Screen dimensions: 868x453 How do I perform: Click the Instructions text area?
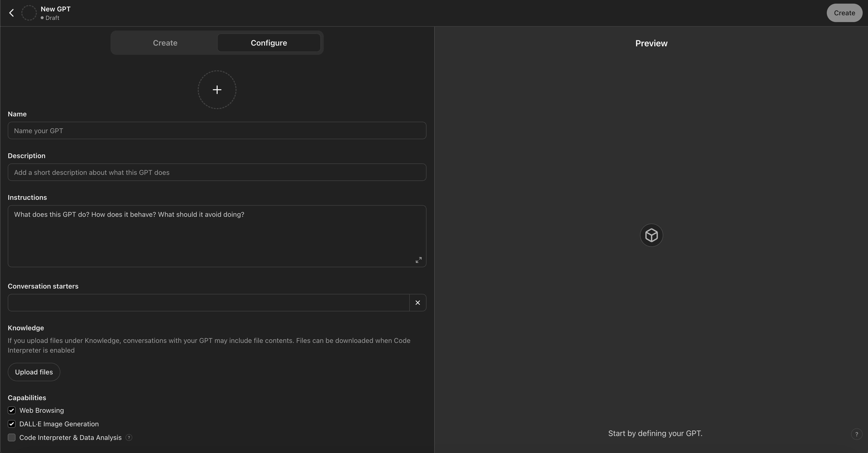pyautogui.click(x=217, y=236)
